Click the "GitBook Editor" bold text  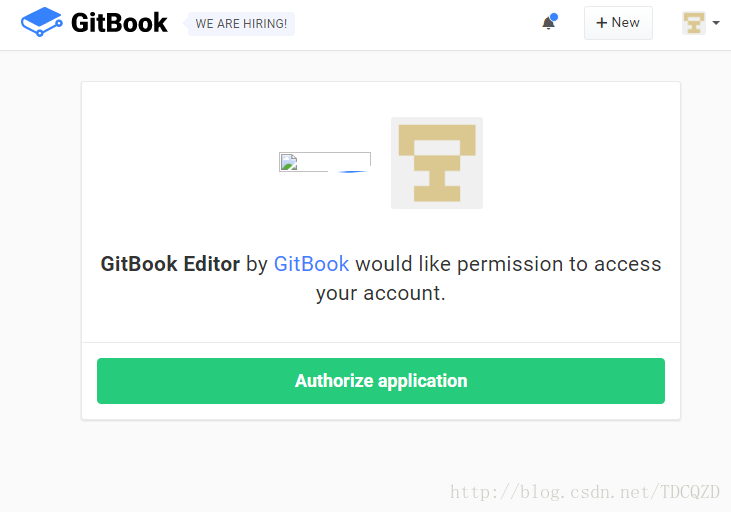(170, 264)
